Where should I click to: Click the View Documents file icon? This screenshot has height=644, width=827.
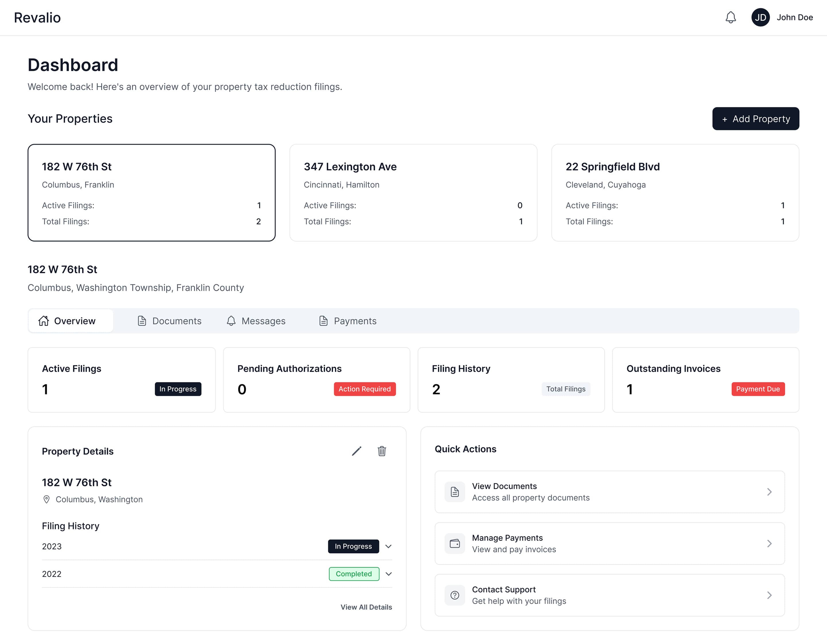point(454,492)
